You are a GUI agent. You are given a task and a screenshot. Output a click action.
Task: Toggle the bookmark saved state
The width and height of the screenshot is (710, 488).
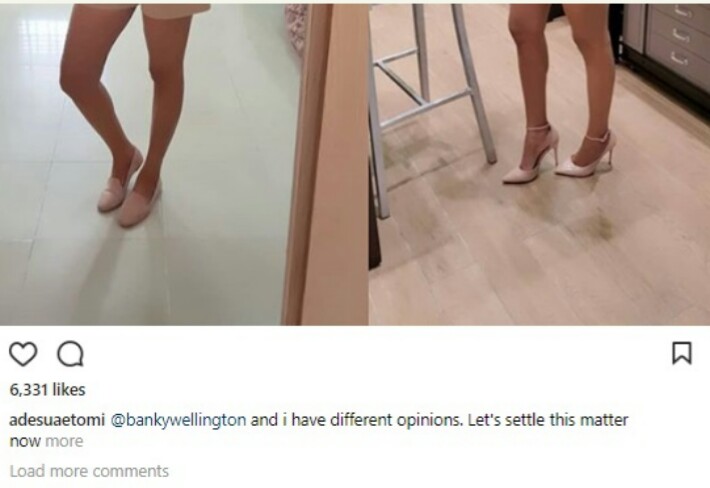pyautogui.click(x=681, y=353)
